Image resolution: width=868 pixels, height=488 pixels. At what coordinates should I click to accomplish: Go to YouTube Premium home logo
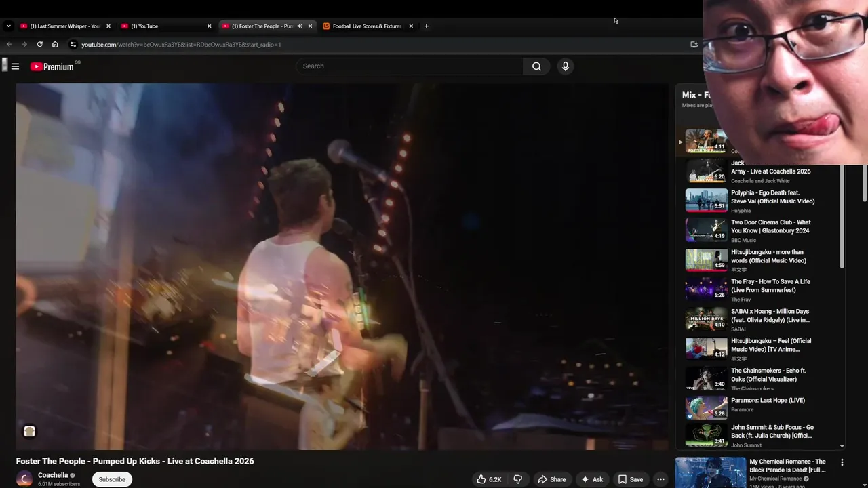point(52,66)
